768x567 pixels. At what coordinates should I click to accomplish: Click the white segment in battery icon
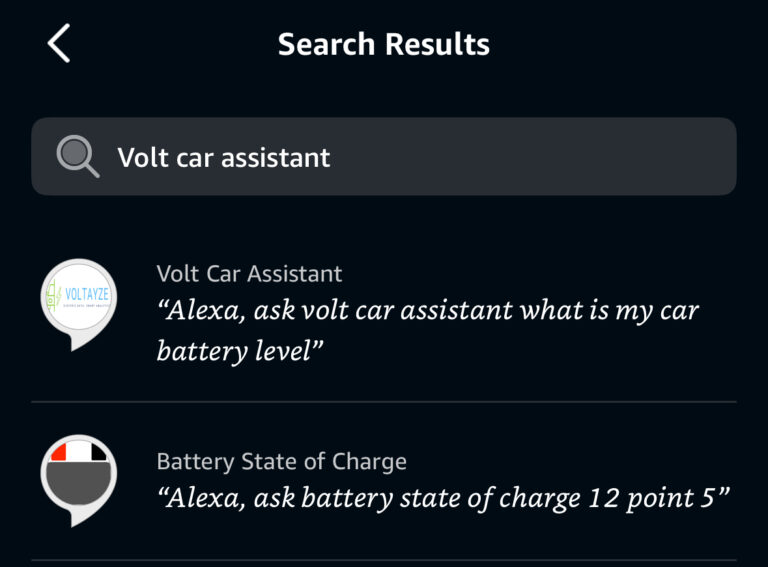[78, 451]
